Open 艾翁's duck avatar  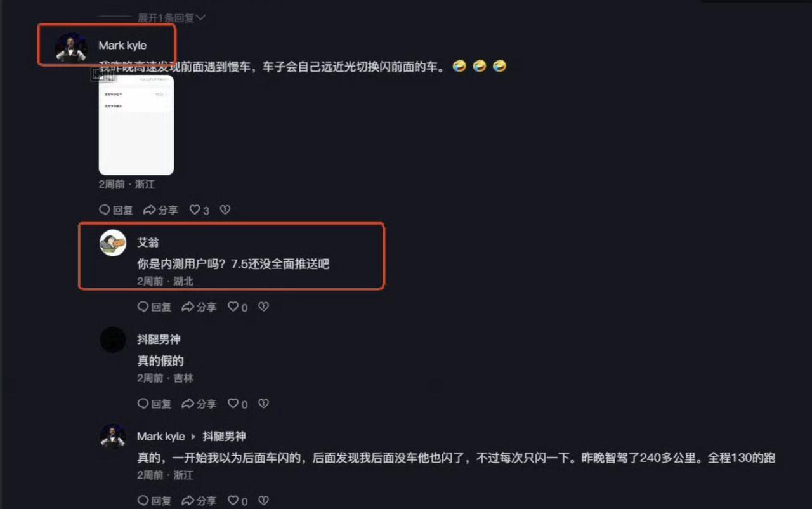[x=113, y=243]
